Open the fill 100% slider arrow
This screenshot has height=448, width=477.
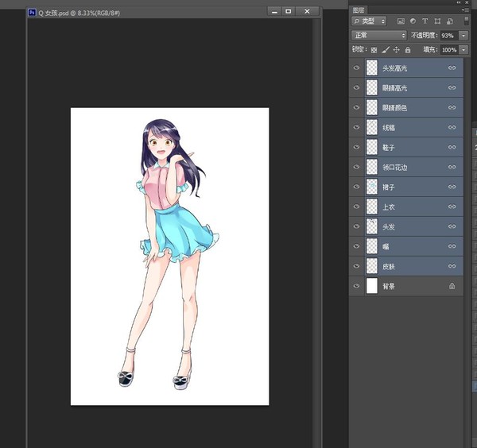(x=463, y=50)
